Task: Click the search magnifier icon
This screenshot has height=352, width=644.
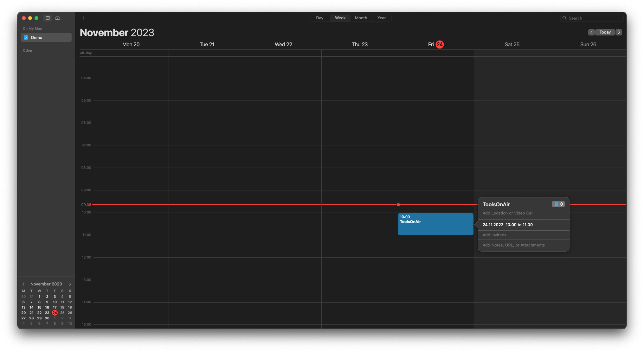Action: [564, 18]
